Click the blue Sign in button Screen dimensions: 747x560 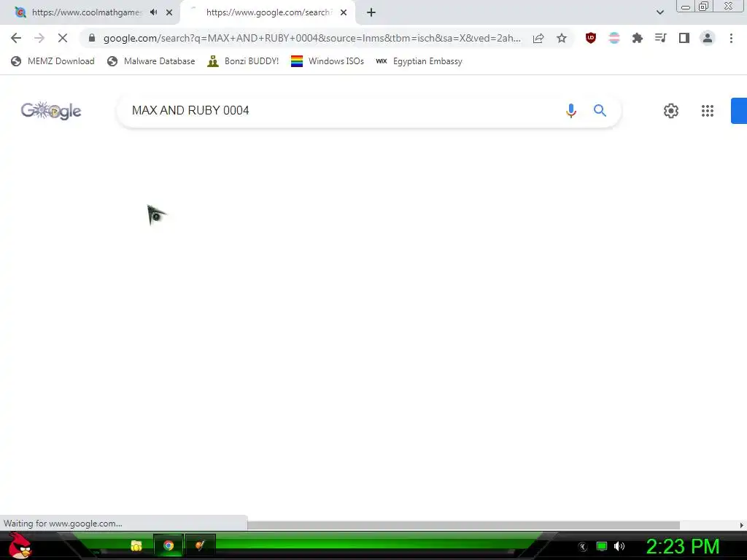(739, 111)
